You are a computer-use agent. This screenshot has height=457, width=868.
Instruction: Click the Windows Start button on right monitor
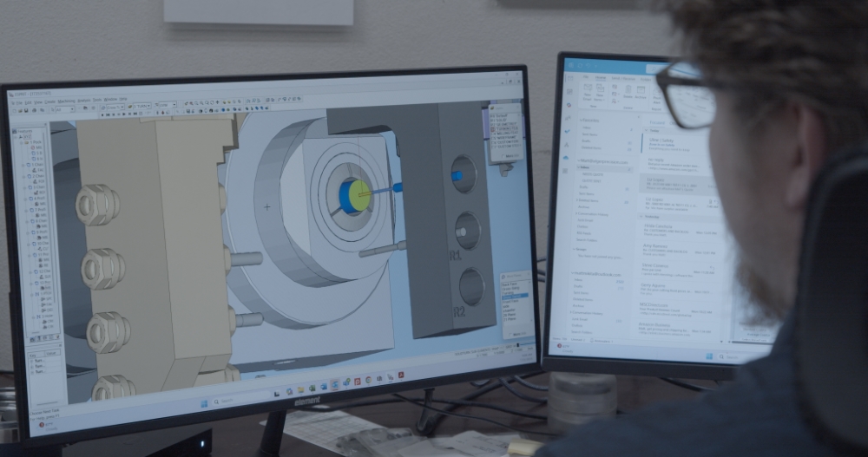click(x=709, y=356)
